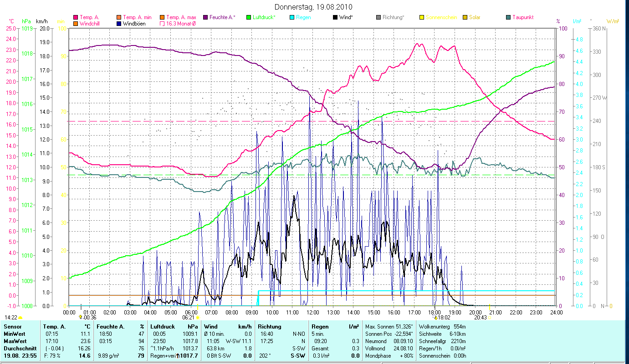Image resolution: width=629 pixels, height=364 pixels.
Task: Click the Regen column header in table
Action: point(319,327)
